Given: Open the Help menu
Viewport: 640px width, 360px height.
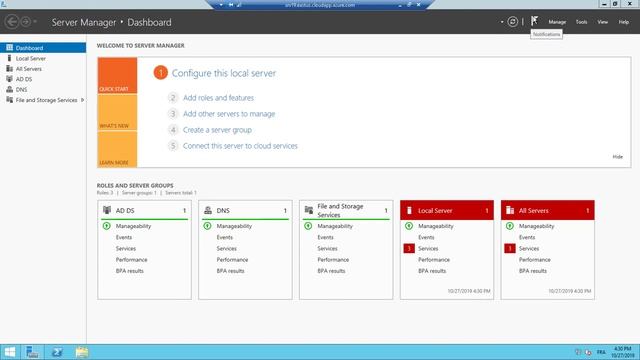Looking at the screenshot, I should (x=623, y=22).
